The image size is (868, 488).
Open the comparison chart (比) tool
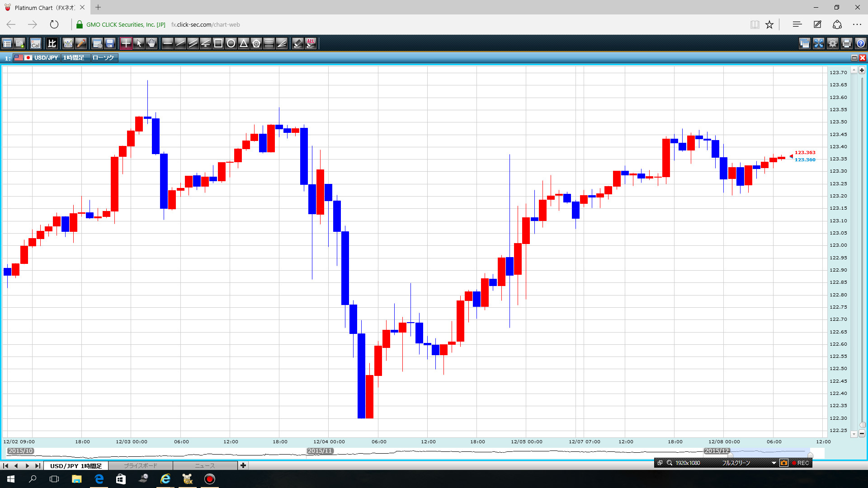[x=52, y=43]
